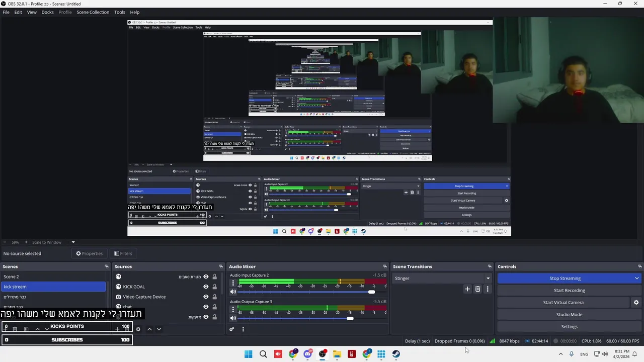
Task: Open taskbar Search
Action: (x=263, y=354)
